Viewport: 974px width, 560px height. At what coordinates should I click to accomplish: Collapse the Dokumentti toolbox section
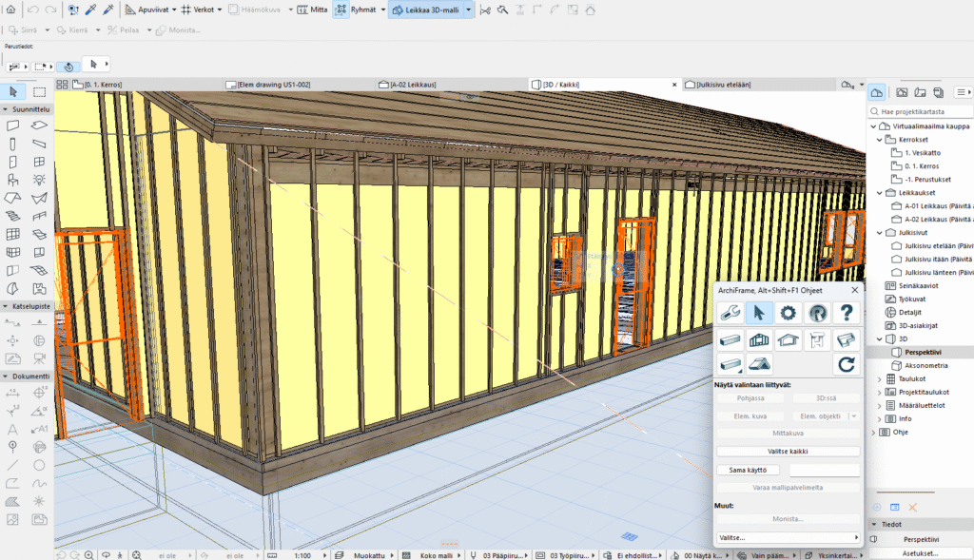pos(5,377)
